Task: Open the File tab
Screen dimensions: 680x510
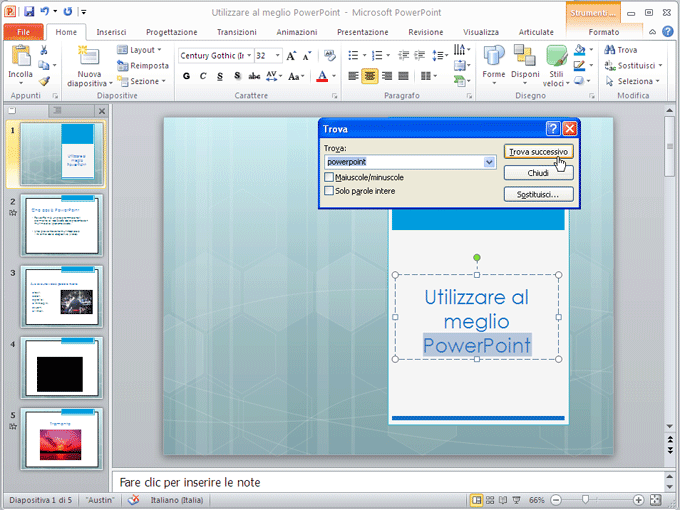Action: (x=23, y=32)
